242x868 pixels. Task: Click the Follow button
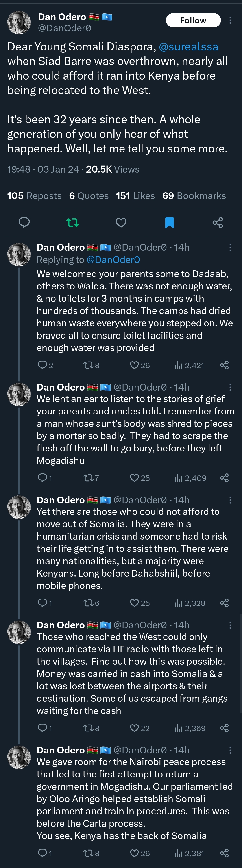[x=193, y=20]
